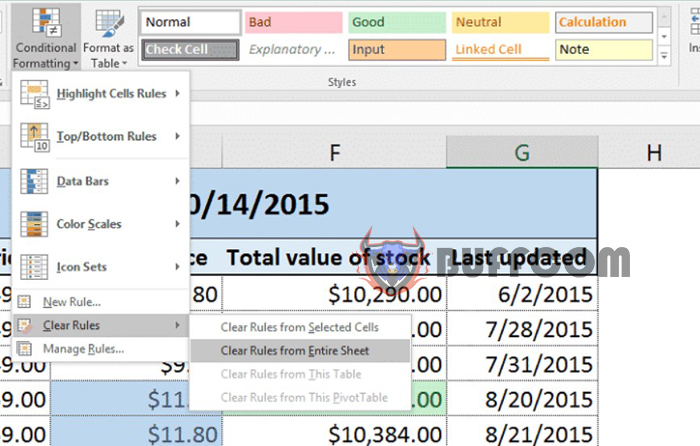Select the cell containing $11.80
The height and width of the screenshot is (446, 700).
click(136, 434)
